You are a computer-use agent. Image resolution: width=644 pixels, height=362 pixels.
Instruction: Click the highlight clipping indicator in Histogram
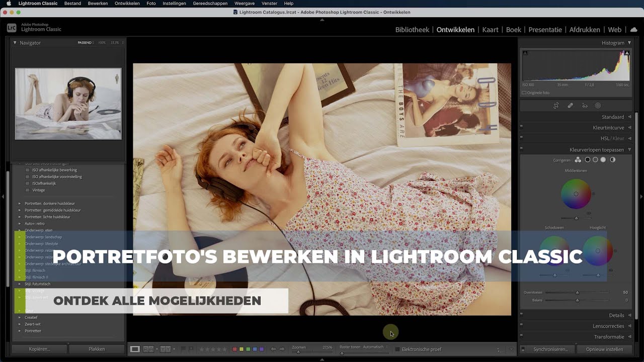[x=627, y=53]
